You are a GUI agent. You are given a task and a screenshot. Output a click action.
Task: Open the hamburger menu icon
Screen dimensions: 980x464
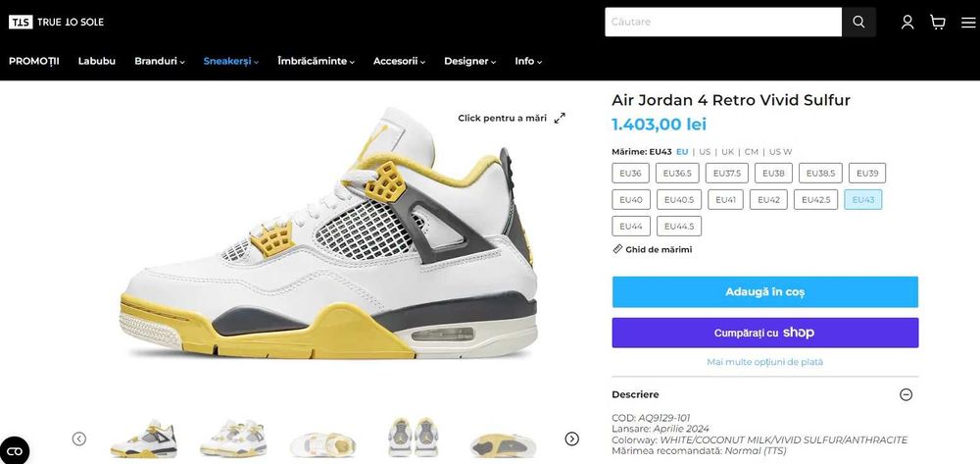tap(968, 22)
